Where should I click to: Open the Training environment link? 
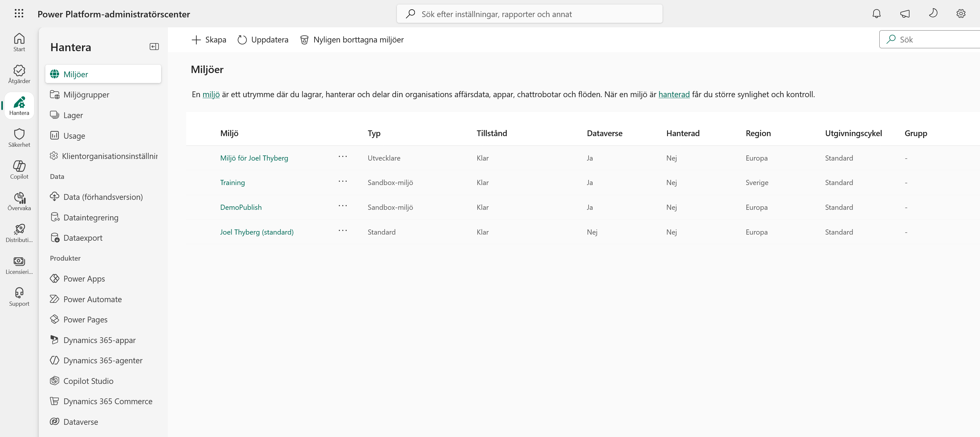click(x=233, y=182)
